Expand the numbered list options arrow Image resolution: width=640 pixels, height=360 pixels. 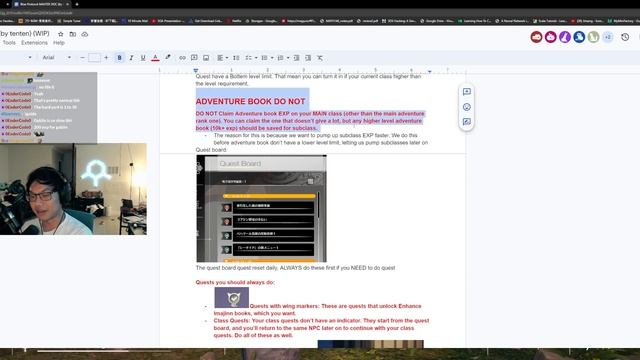point(288,58)
